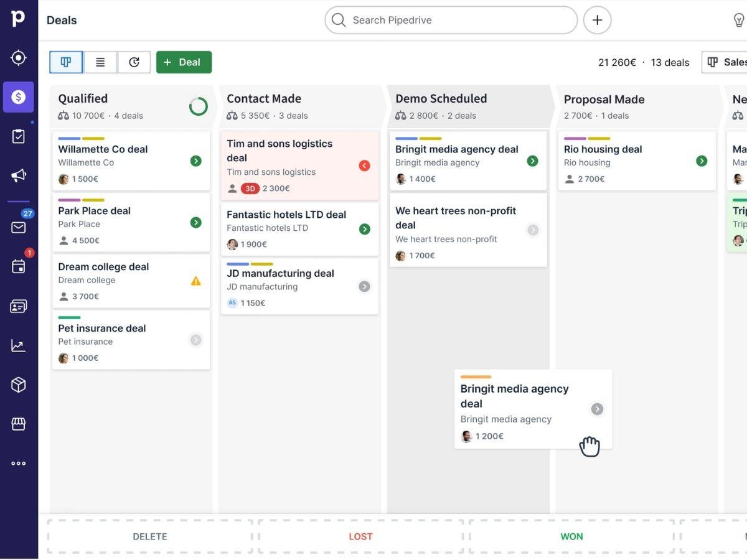The width and height of the screenshot is (747, 560).
Task: Click Pet insurance deal gray activity arrow
Action: 196,340
